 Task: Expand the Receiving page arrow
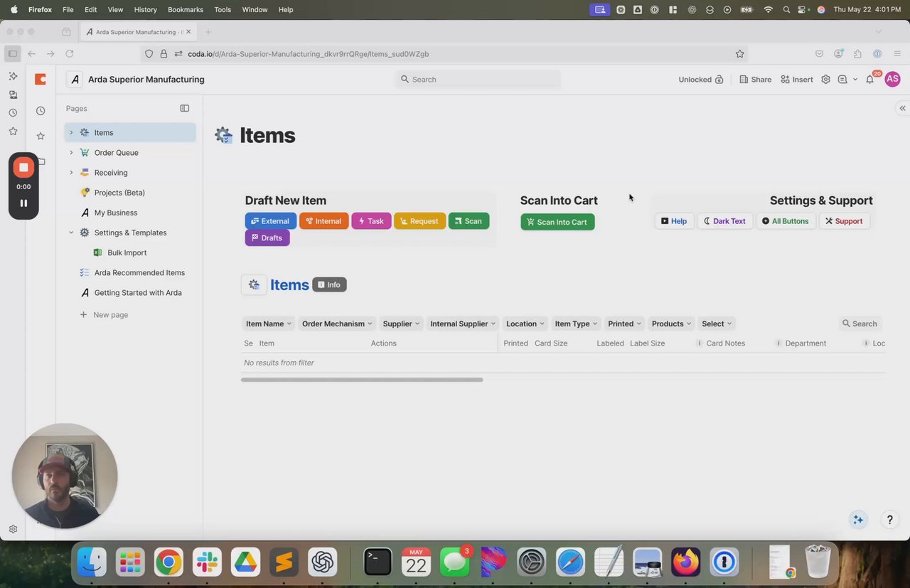tap(71, 173)
